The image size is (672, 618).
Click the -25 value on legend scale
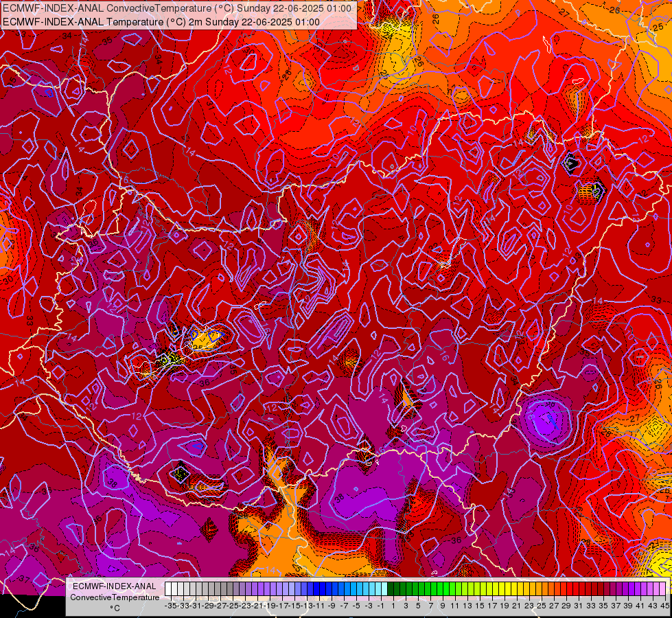pos(233,606)
